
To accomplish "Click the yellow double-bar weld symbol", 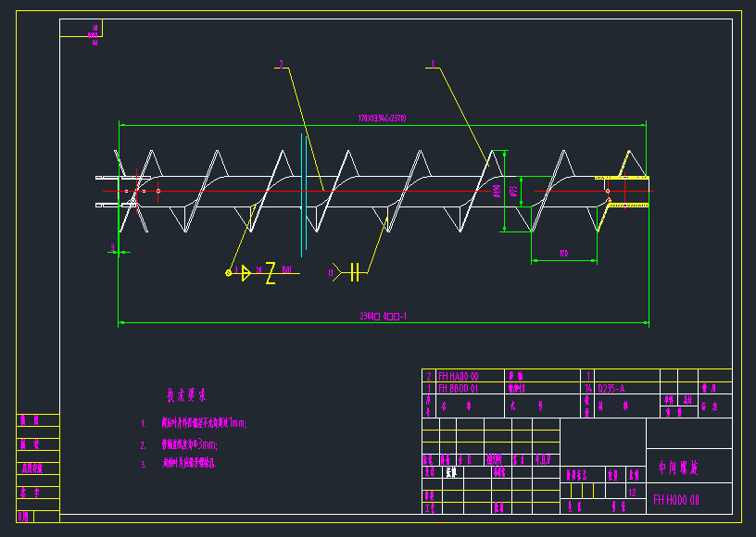I will (355, 272).
